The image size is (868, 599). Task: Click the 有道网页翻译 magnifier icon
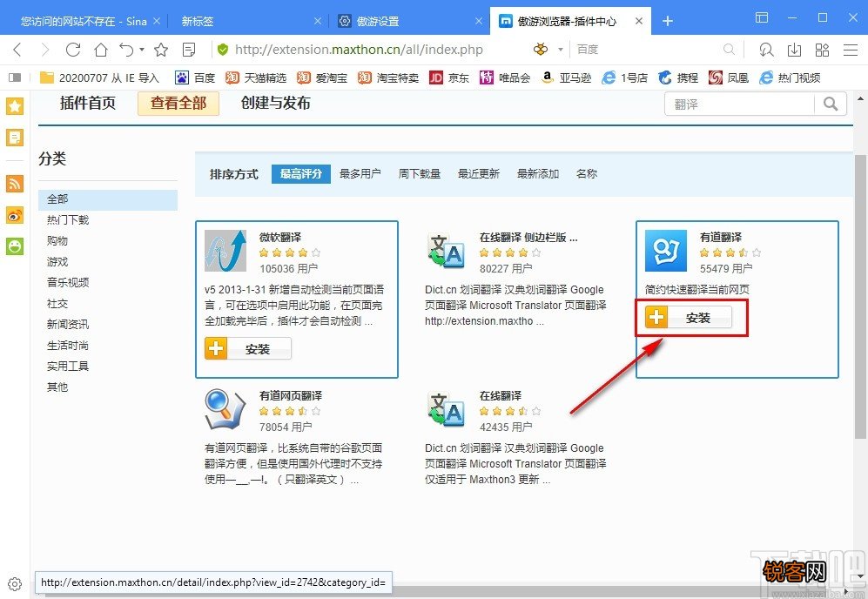coord(225,410)
